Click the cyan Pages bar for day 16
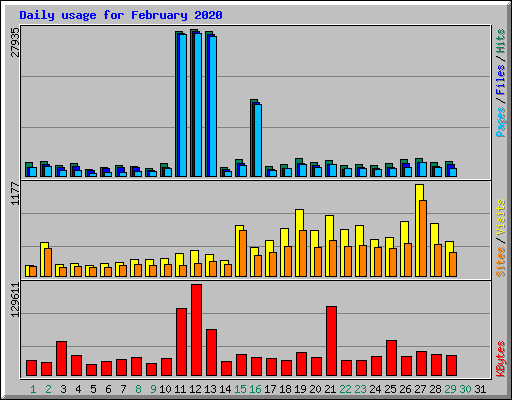The height and width of the screenshot is (400, 512). [x=258, y=140]
